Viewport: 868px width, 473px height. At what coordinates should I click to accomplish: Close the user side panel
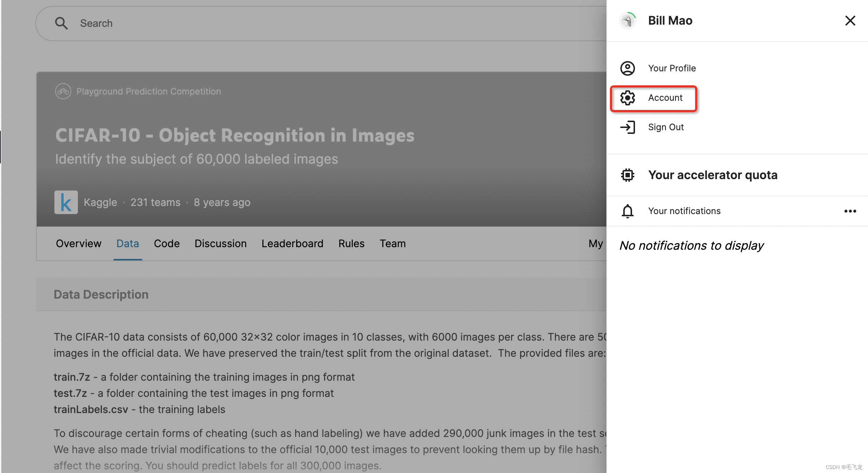[850, 21]
